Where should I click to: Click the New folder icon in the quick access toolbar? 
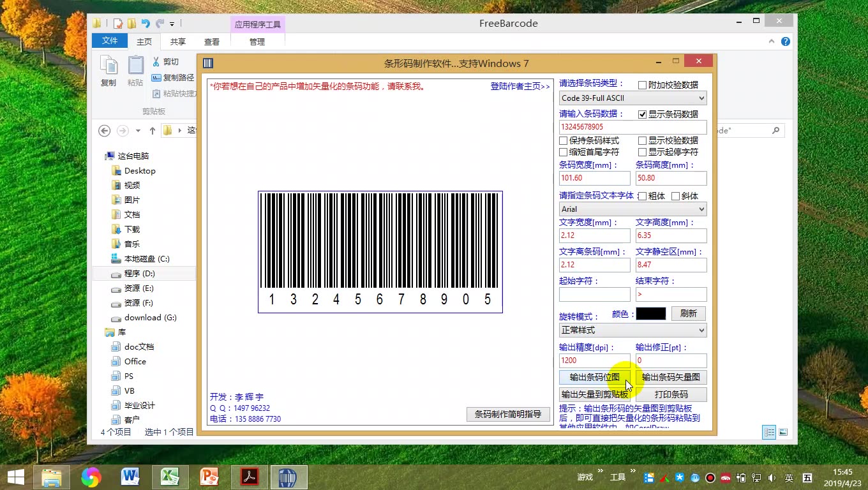[132, 24]
